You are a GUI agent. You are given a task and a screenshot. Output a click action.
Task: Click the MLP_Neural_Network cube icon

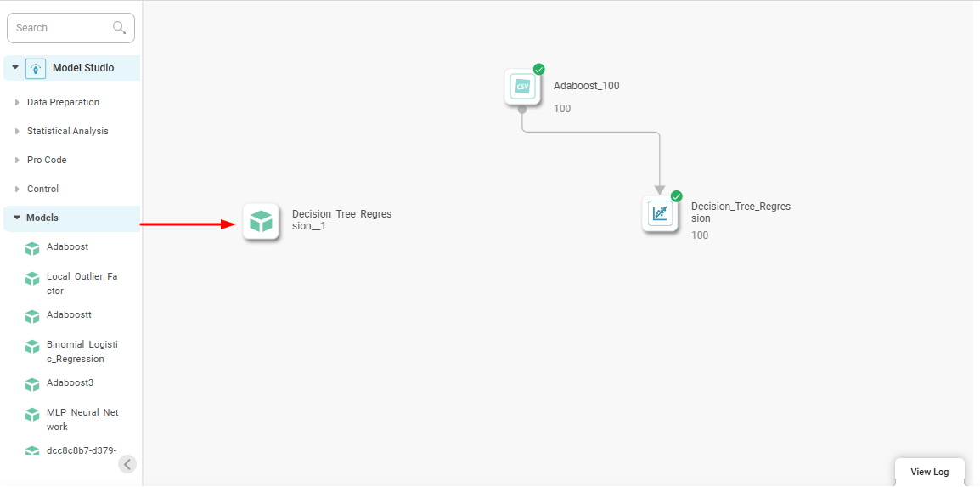tap(32, 415)
